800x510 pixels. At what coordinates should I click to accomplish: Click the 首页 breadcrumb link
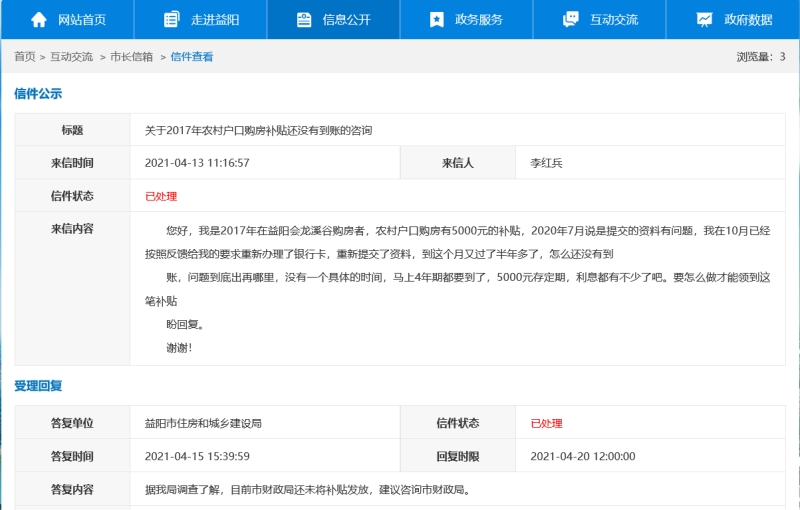click(24, 57)
